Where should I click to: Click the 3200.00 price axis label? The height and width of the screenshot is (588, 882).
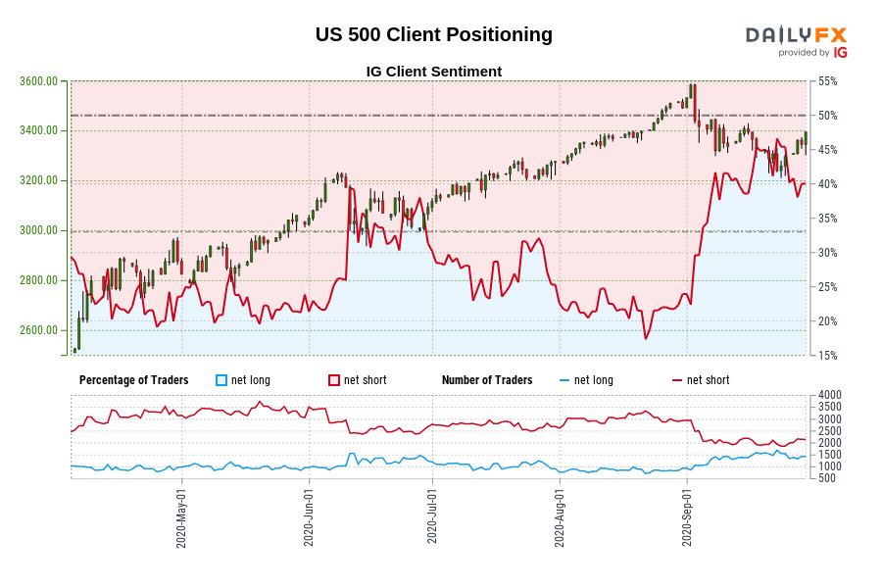[x=38, y=180]
